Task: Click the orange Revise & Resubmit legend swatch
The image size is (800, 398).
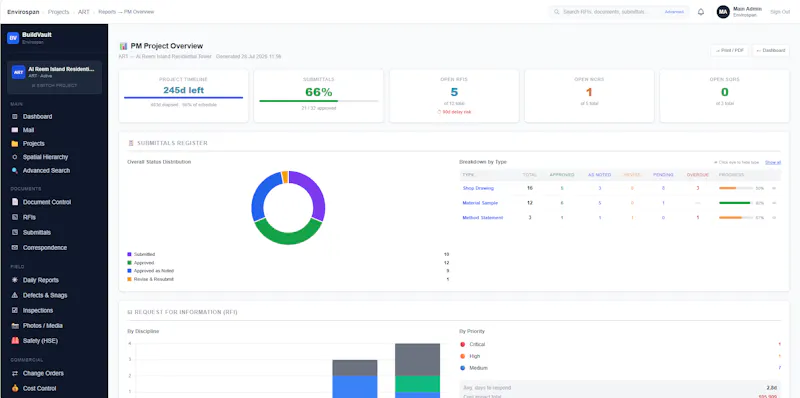Action: point(130,280)
